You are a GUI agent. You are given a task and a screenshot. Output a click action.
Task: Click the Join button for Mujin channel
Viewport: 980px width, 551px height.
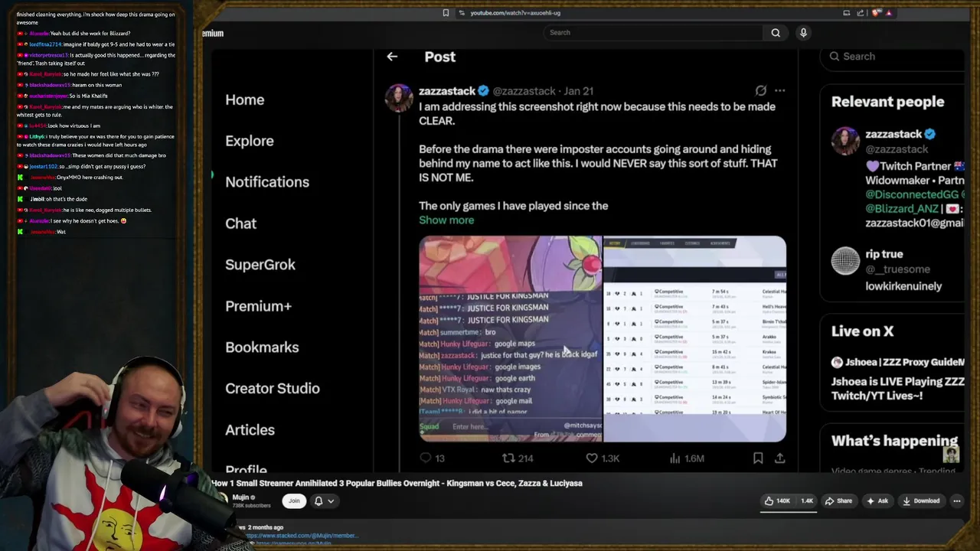pos(294,500)
